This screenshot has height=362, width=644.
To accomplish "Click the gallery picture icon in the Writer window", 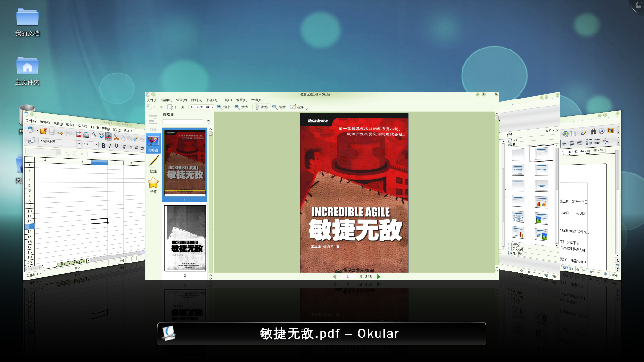I will click(611, 130).
